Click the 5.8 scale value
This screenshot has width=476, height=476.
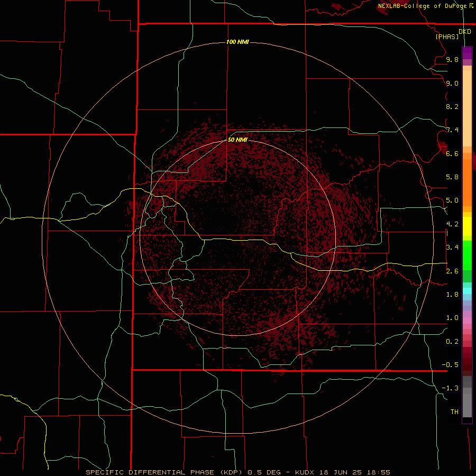pos(452,177)
